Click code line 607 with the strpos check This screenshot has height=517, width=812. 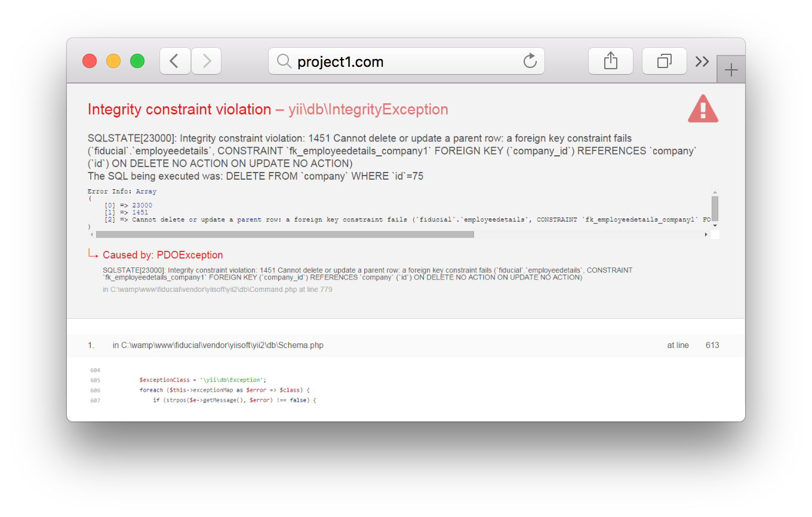(234, 400)
